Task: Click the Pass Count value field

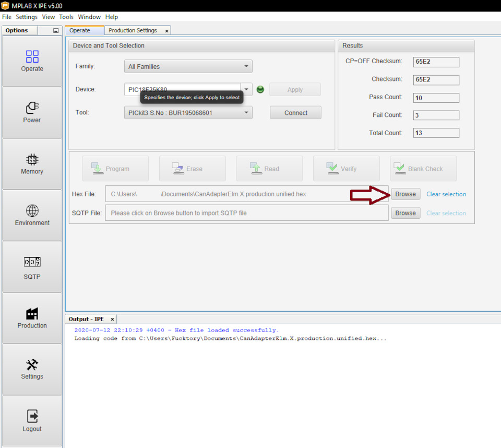Action: coord(436,98)
